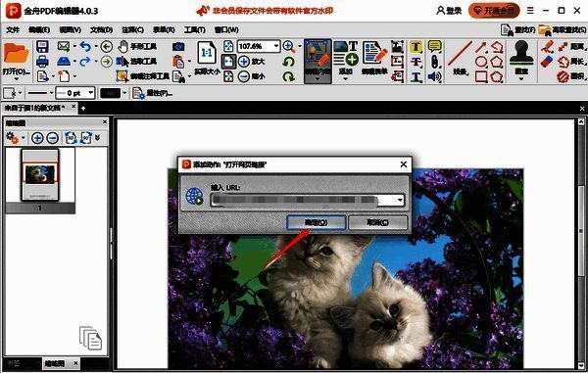Undo the last action with the blue arrow

[85, 46]
